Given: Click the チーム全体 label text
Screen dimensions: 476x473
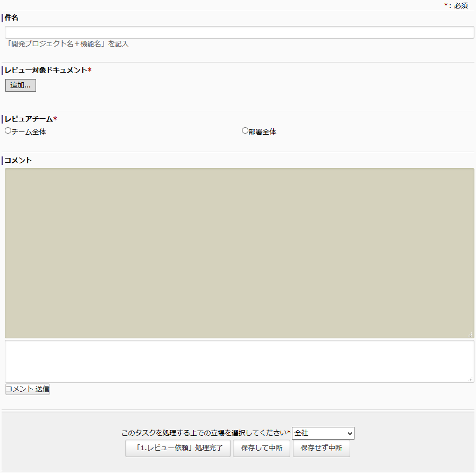Looking at the screenshot, I should pyautogui.click(x=29, y=132).
